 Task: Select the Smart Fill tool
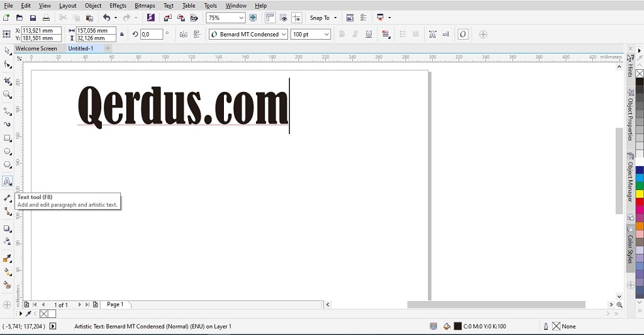(7, 285)
